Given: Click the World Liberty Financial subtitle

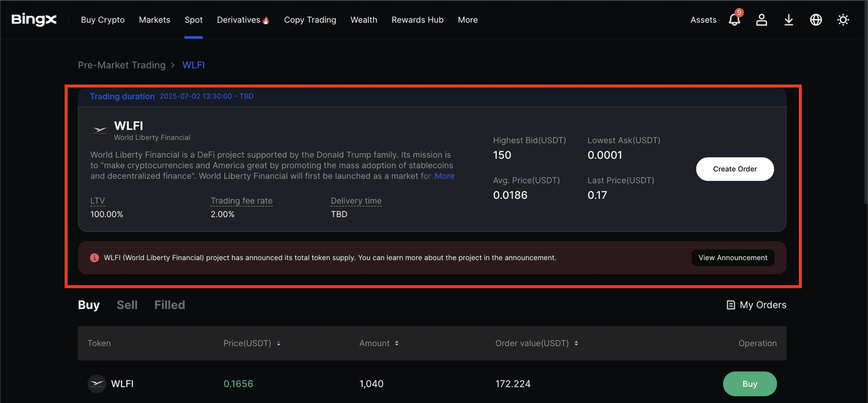Looking at the screenshot, I should click(152, 137).
